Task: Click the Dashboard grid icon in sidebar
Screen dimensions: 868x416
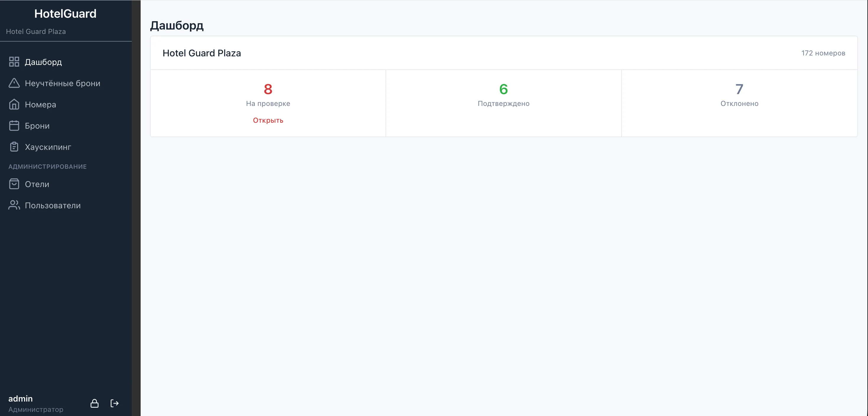Action: [14, 62]
